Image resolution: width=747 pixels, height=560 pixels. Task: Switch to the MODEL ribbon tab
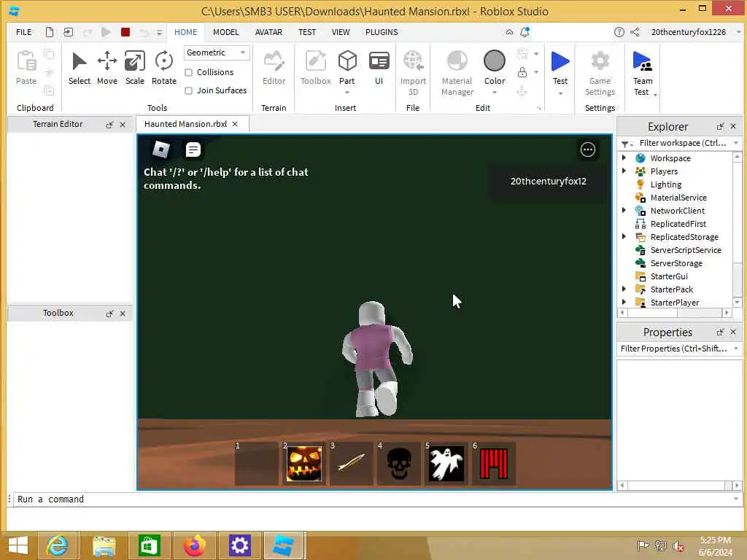tap(226, 32)
